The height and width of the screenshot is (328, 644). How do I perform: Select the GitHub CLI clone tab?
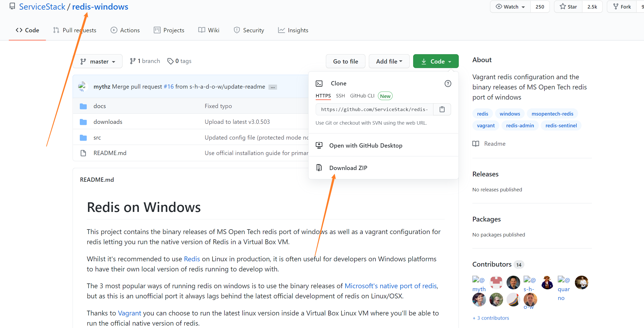tap(362, 96)
